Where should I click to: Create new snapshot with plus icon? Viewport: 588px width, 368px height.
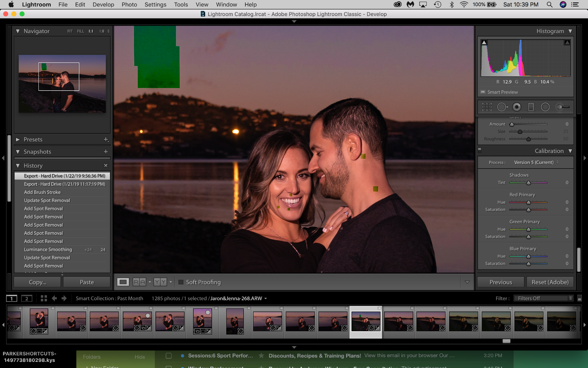coord(106,152)
